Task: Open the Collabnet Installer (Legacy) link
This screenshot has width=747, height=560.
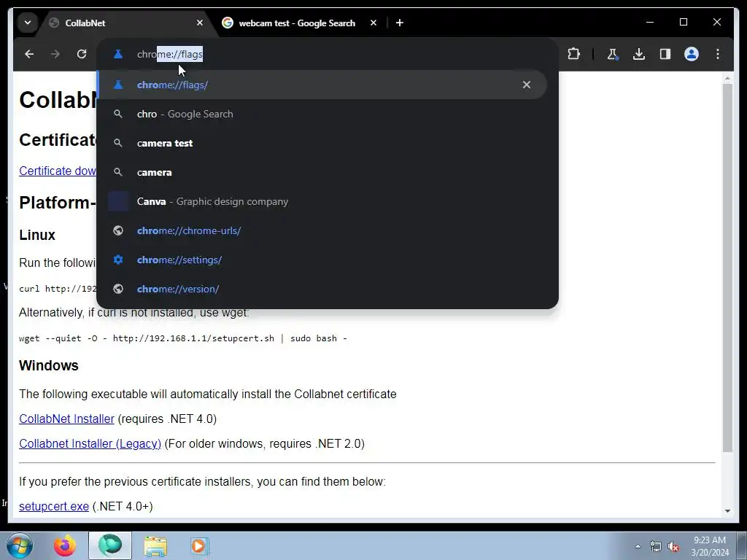Action: 90,444
